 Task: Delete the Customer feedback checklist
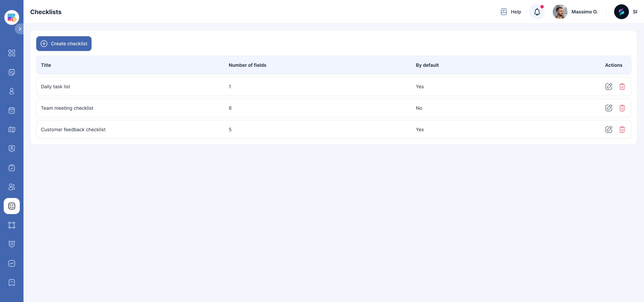pos(622,130)
